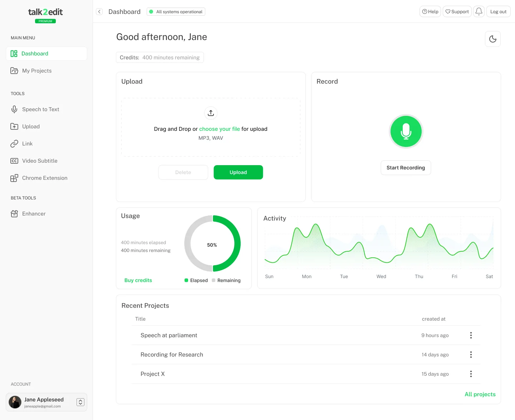Click the Fri label on Activity chart

[x=455, y=276]
